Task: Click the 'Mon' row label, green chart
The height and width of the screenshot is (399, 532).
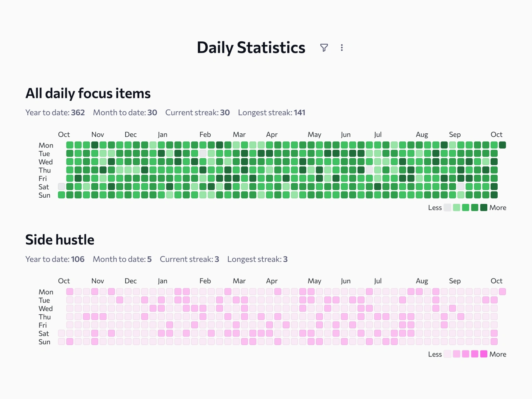Action: [46, 145]
